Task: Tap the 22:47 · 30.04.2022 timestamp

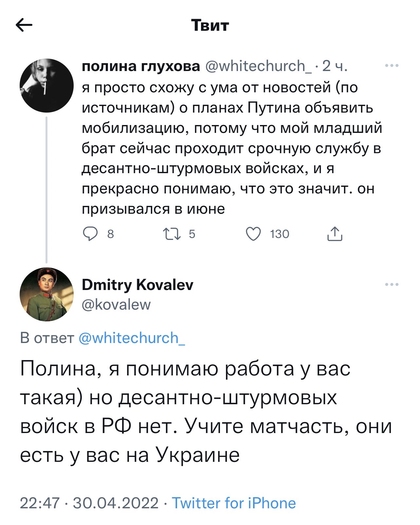Action: pyautogui.click(x=89, y=503)
